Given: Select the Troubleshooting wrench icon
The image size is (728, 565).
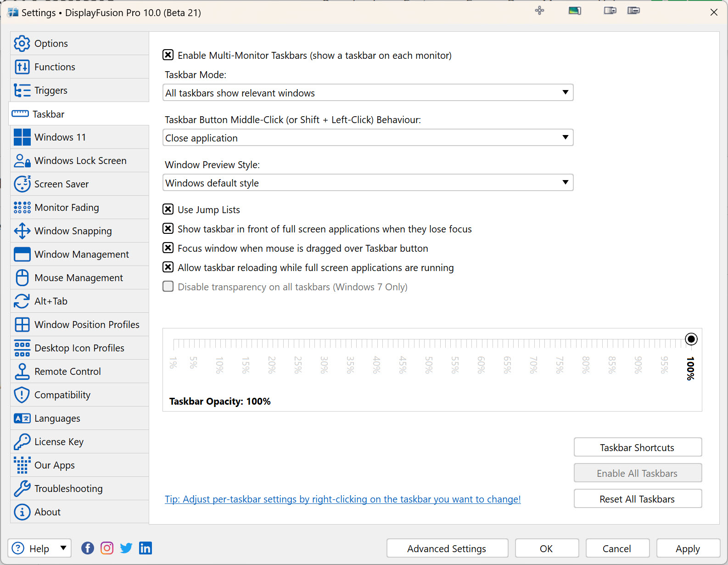Looking at the screenshot, I should coord(22,489).
